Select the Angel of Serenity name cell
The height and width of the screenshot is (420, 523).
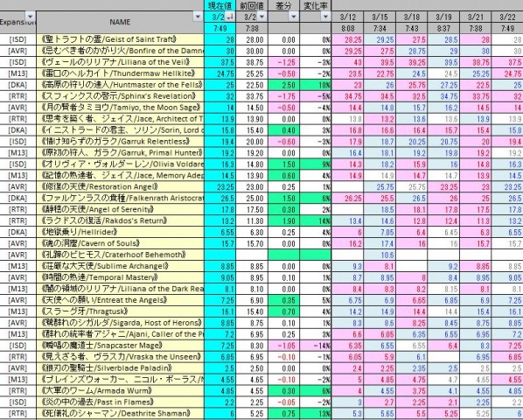click(120, 209)
